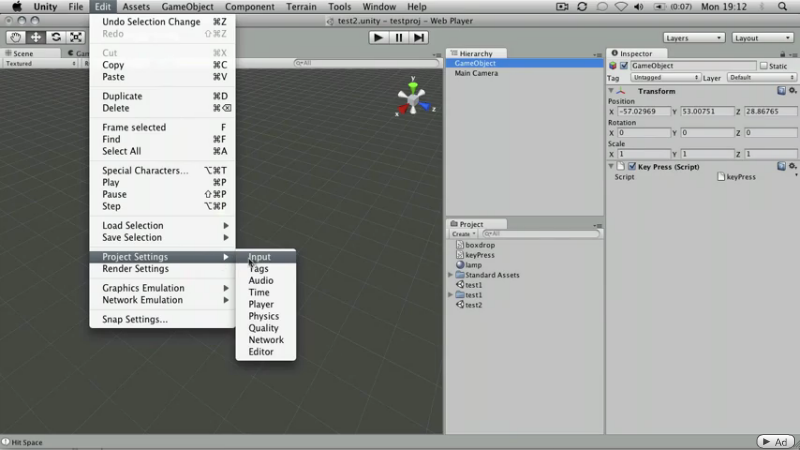Open the GameObject menu in menu bar
This screenshot has width=800, height=450.
click(187, 7)
